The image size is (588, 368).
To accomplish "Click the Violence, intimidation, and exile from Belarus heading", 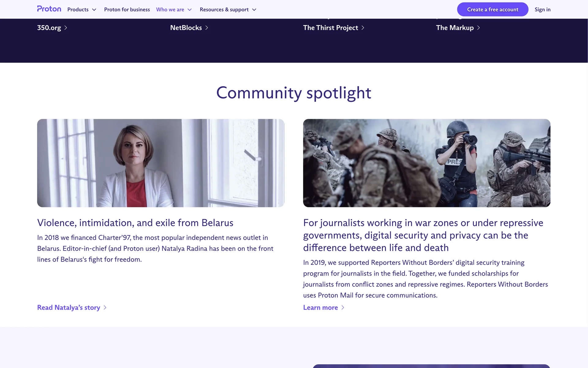I will (135, 223).
